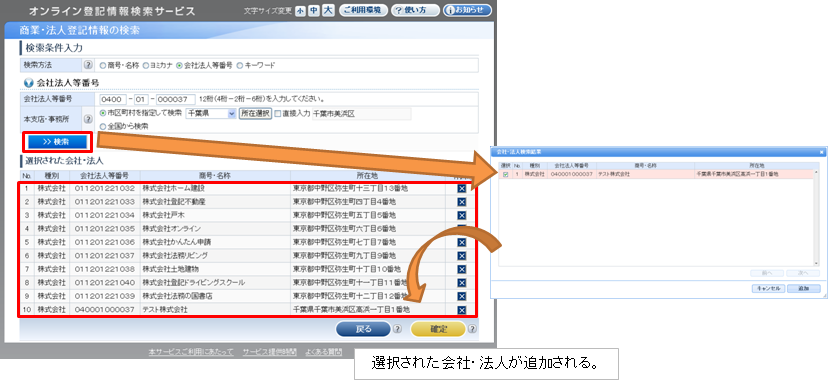Click 040001000037 cell in results popup
The width and height of the screenshot is (830, 382).
[x=572, y=174]
